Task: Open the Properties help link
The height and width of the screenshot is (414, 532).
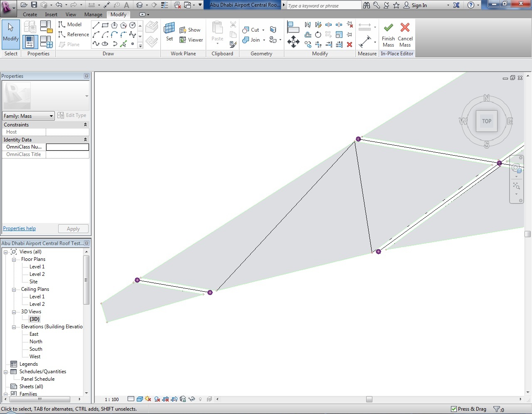Action: (x=20, y=228)
